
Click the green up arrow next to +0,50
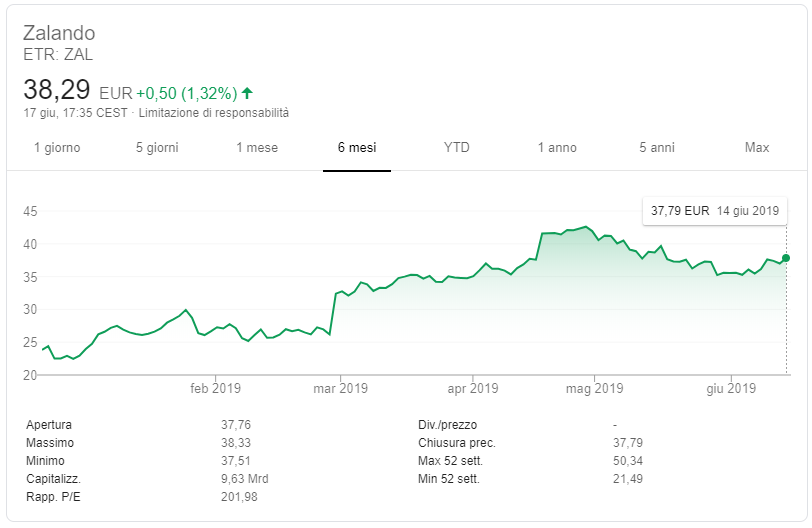[248, 93]
